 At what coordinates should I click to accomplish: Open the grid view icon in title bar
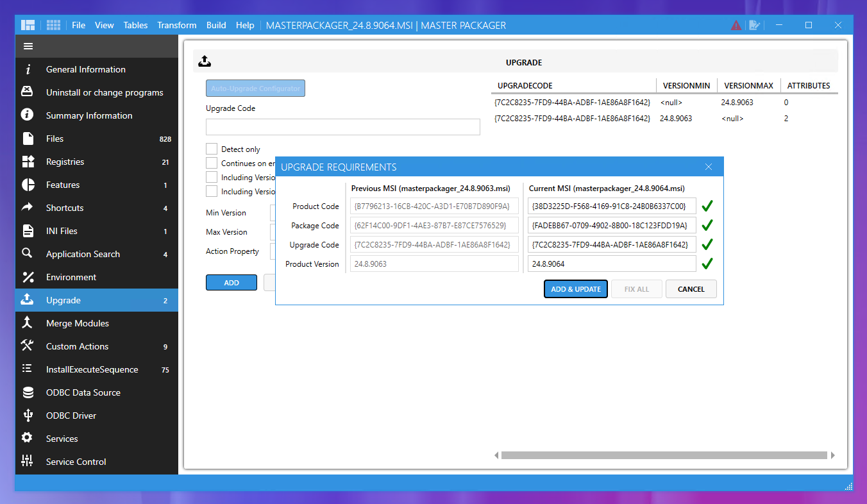(54, 25)
